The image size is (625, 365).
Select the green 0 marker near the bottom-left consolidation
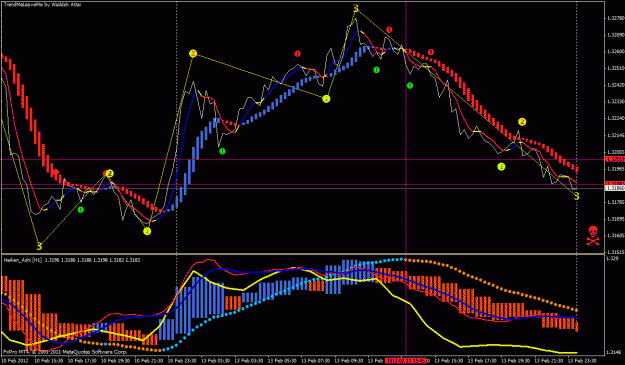(x=81, y=210)
